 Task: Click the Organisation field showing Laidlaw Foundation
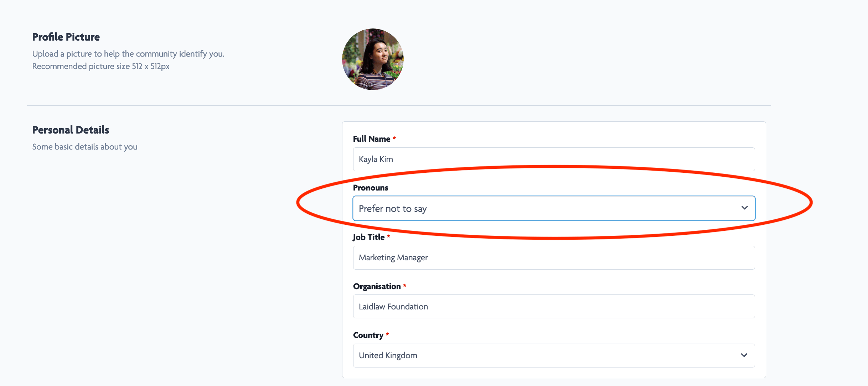point(553,306)
